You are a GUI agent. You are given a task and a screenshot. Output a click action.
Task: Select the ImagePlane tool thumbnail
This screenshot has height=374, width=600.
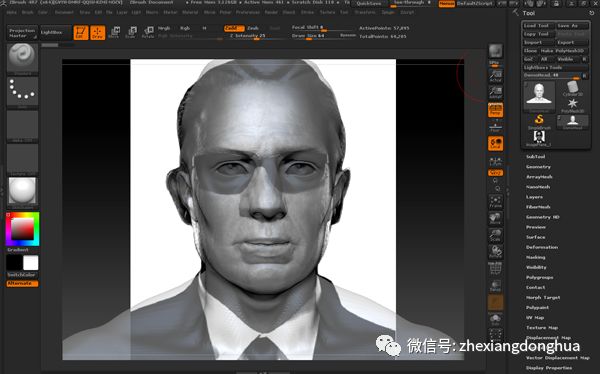pyautogui.click(x=539, y=138)
